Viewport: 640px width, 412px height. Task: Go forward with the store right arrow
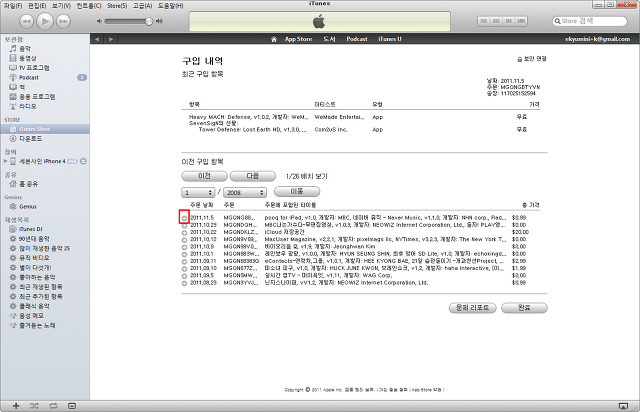click(x=111, y=39)
